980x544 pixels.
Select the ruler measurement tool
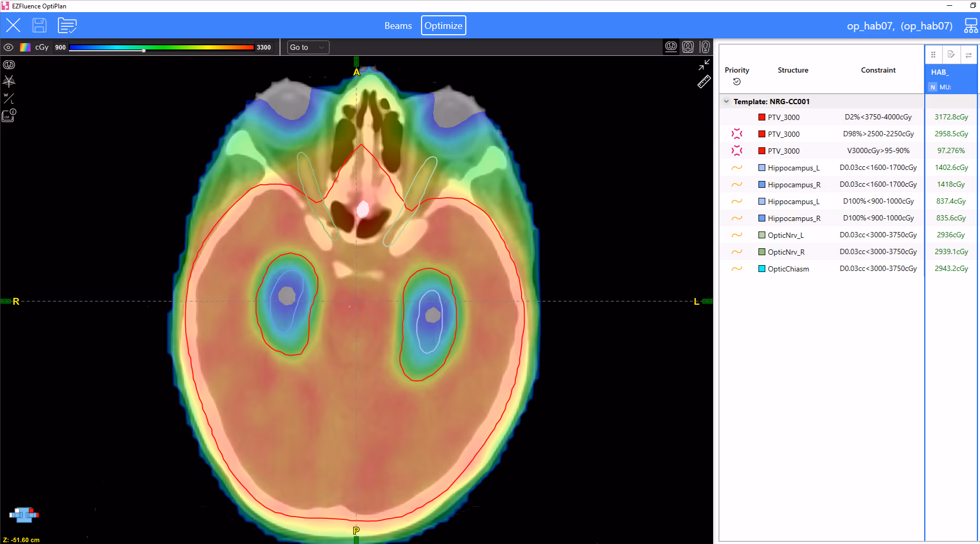pyautogui.click(x=704, y=82)
